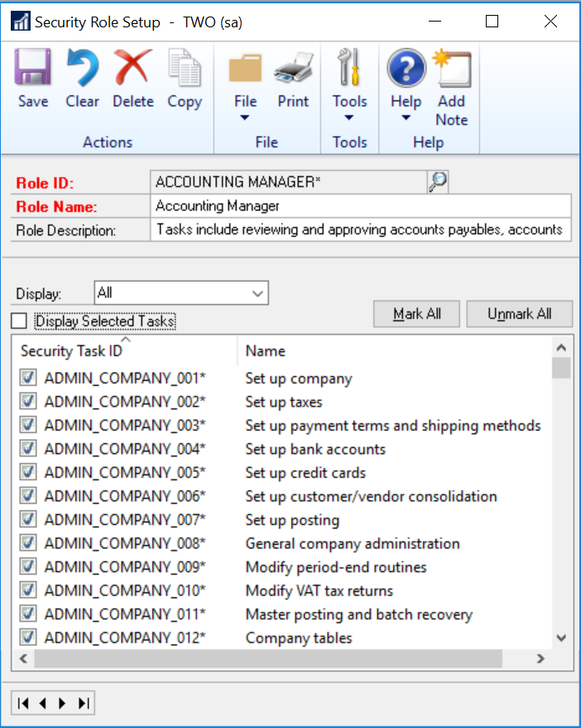Uncheck ADMIN_COMPANY_010* task checkbox
Viewport: 581px width, 728px height.
(x=28, y=591)
